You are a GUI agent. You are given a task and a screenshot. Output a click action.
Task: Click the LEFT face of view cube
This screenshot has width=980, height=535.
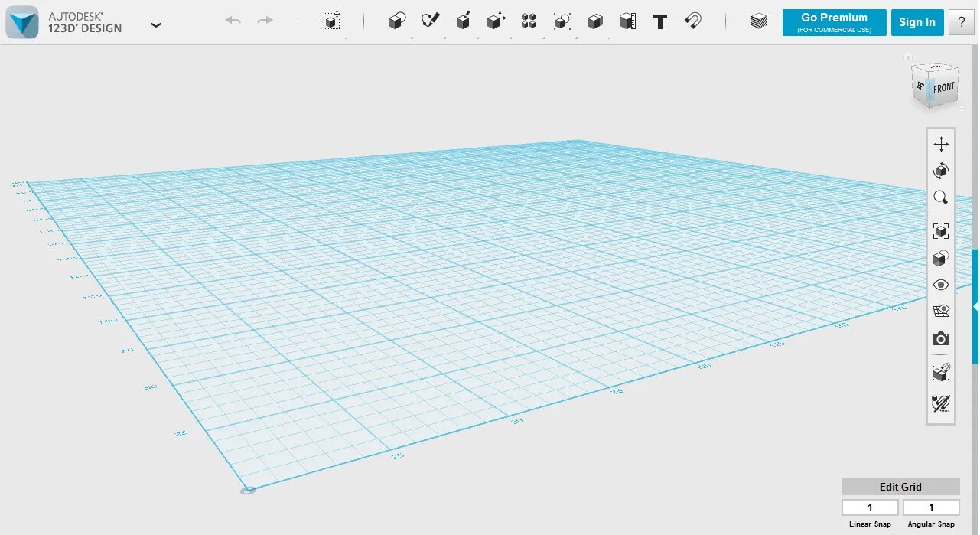pos(920,86)
